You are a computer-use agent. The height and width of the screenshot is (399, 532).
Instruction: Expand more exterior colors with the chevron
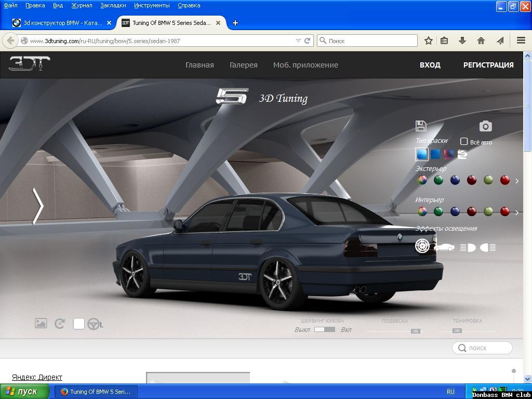point(516,181)
